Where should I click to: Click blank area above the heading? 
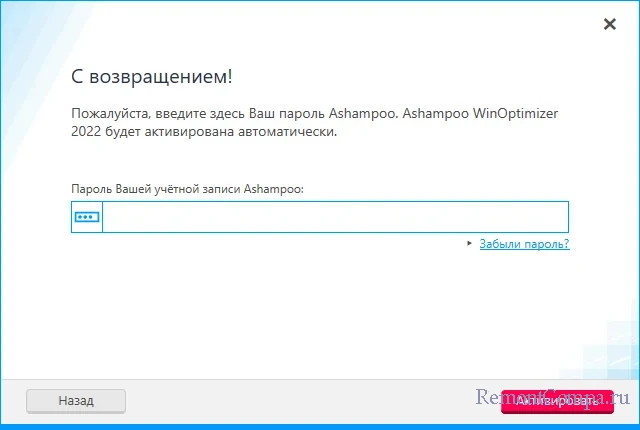300,35
